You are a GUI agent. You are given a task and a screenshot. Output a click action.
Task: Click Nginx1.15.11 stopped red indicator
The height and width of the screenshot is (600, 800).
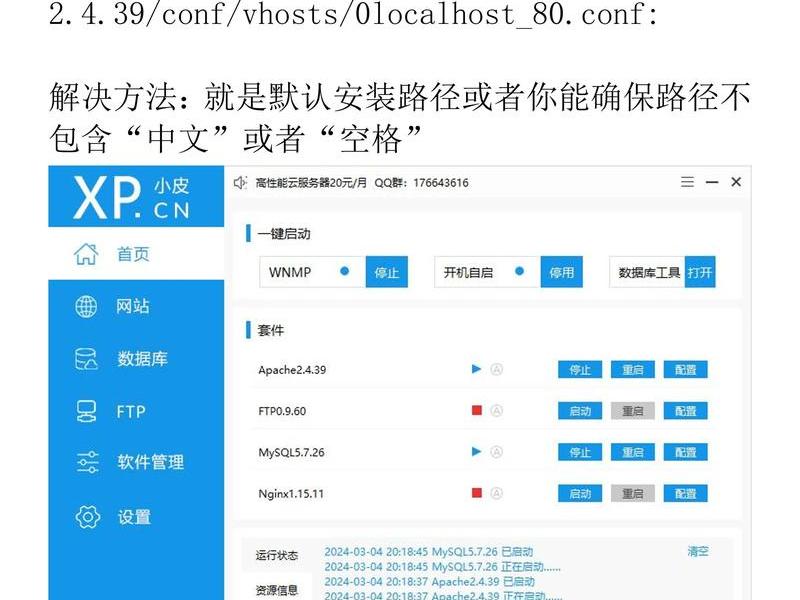tap(477, 493)
